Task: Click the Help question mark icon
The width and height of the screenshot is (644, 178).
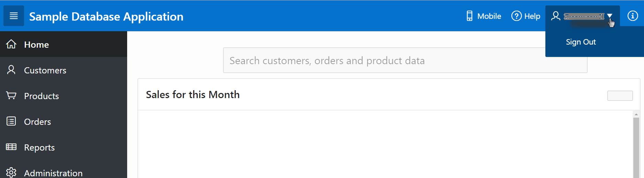Action: click(516, 16)
